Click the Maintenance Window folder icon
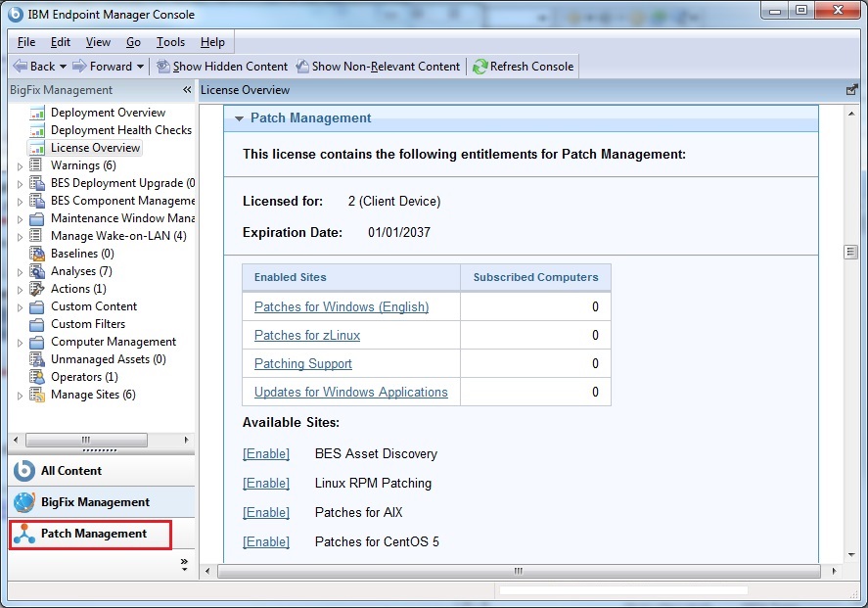 tap(36, 218)
